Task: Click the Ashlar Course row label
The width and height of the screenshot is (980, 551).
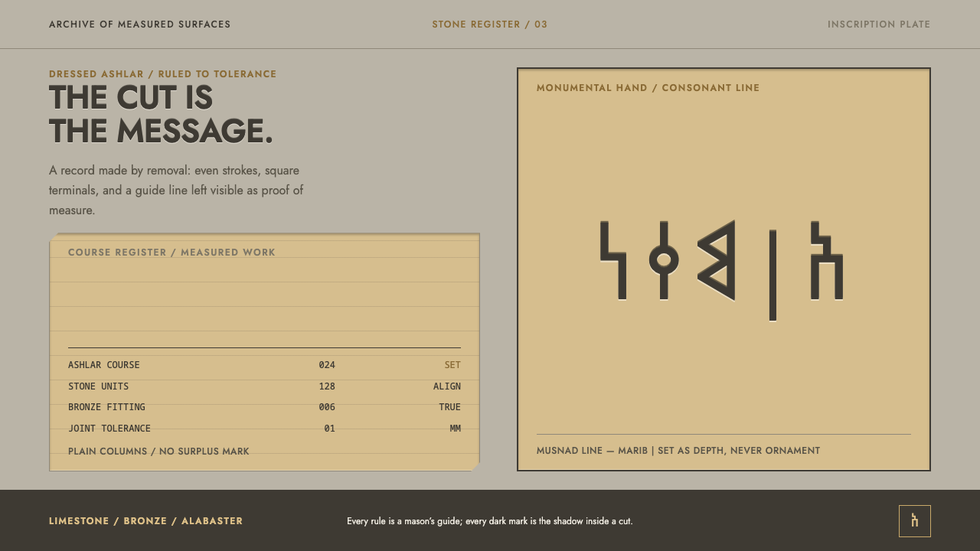Action: tap(104, 365)
